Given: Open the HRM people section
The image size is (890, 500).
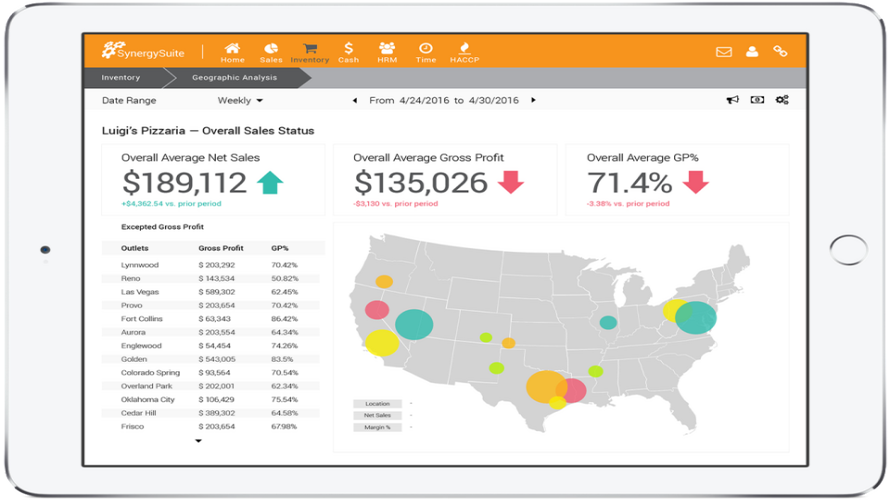Looking at the screenshot, I should [387, 52].
